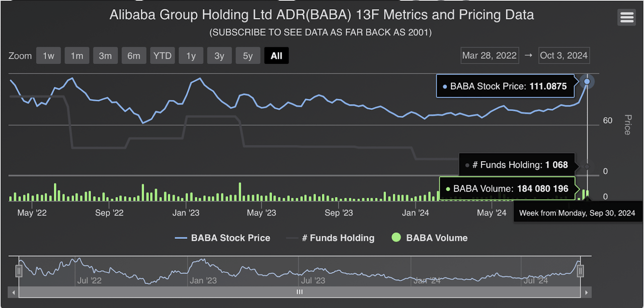644x308 pixels.
Task: Select the 1w zoom range
Action: [48, 56]
